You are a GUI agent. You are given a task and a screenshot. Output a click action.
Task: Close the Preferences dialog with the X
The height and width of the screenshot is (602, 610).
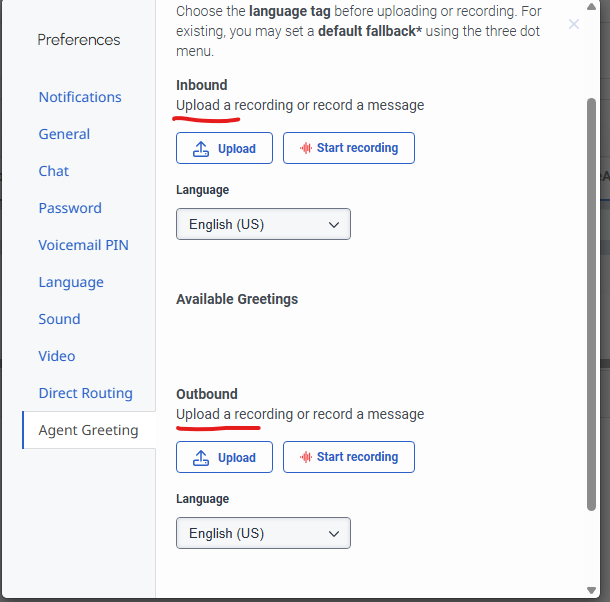click(574, 24)
